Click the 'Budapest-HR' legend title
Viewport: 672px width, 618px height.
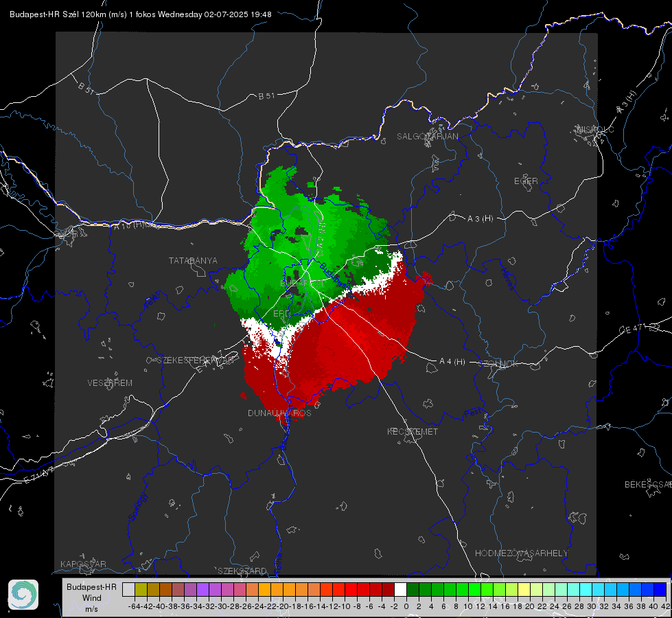92,586
